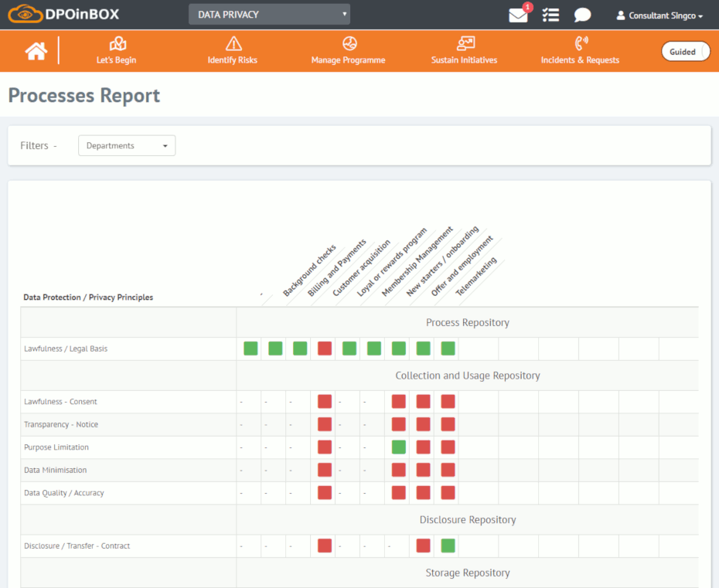The width and height of the screenshot is (719, 588).
Task: Open the Departments filter dropdown
Action: point(127,145)
